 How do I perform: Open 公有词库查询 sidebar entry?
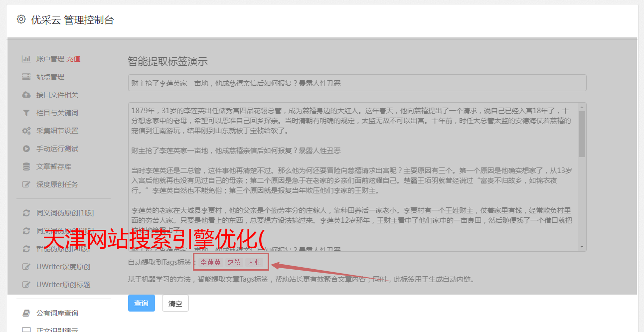tap(57, 313)
